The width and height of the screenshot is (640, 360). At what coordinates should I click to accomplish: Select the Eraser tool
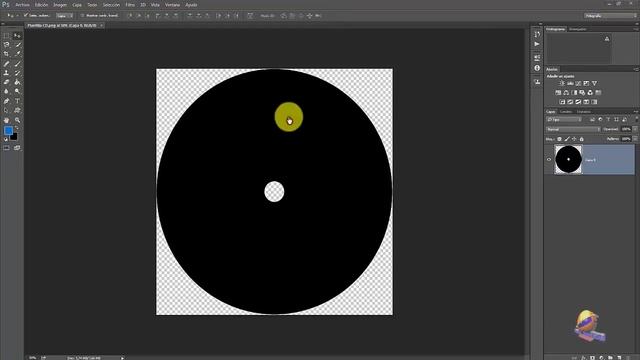tap(6, 82)
